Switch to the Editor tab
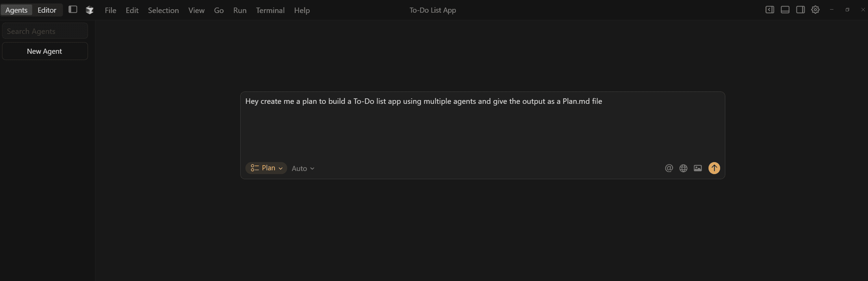Viewport: 868px width, 281px height. [47, 10]
